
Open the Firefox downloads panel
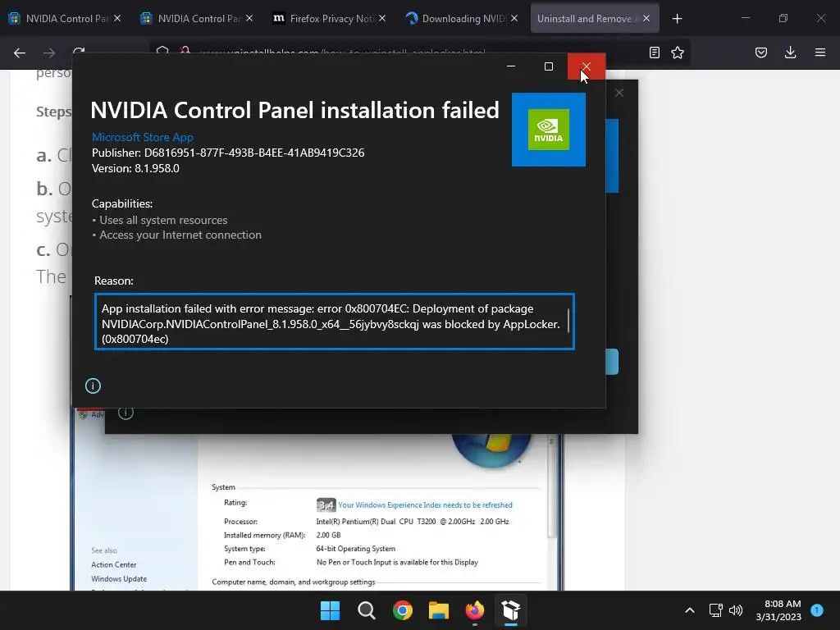point(790,52)
